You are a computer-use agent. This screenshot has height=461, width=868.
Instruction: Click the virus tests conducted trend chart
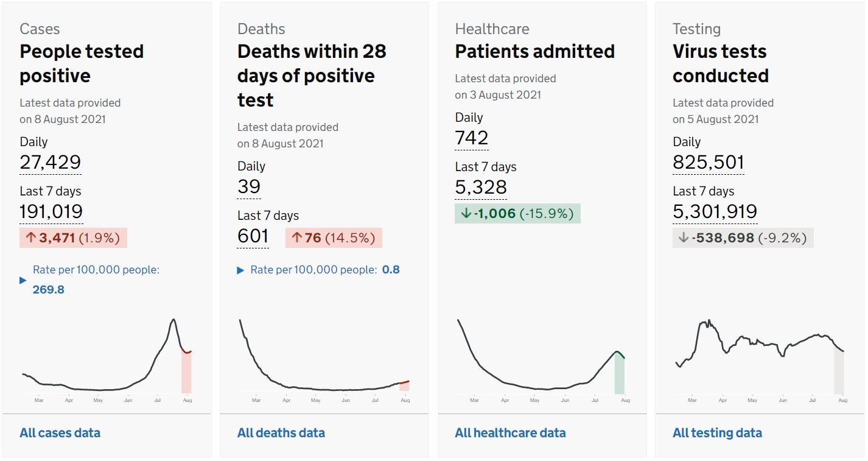point(760,359)
